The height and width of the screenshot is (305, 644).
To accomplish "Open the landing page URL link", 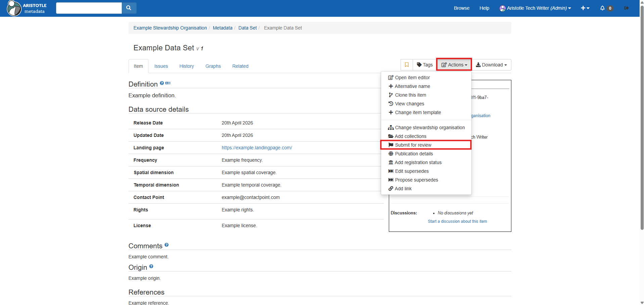I will click(257, 148).
